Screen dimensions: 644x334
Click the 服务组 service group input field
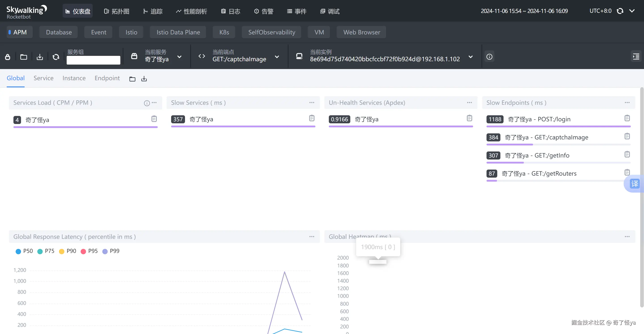click(93, 60)
